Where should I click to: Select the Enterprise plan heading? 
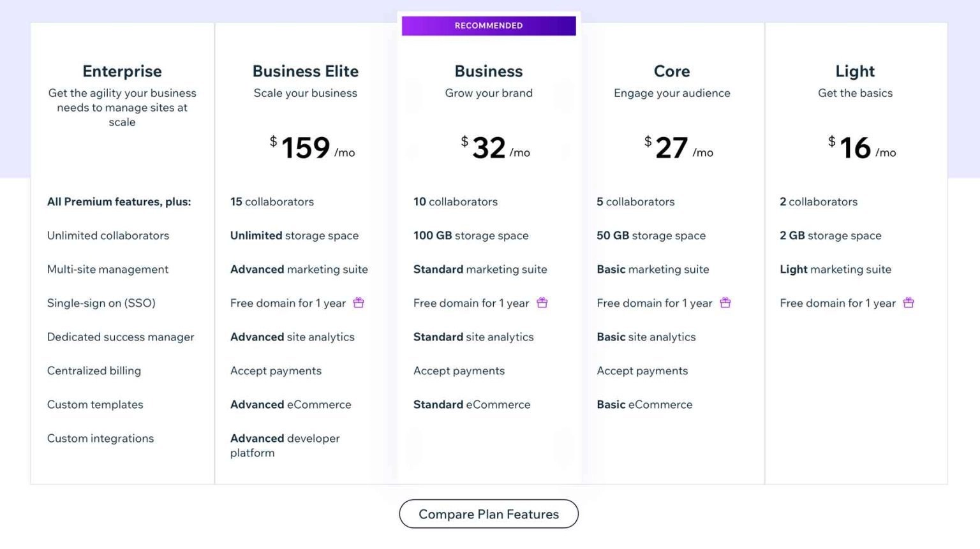[122, 71]
